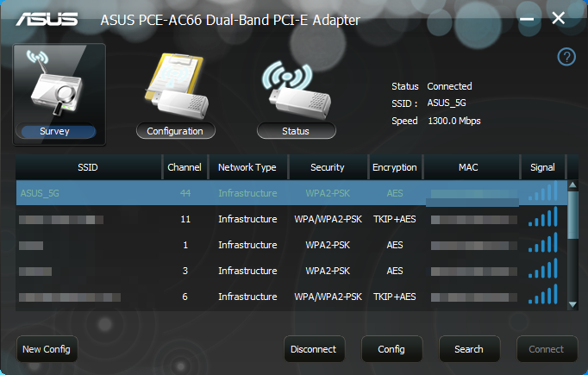588x375 pixels.
Task: Click the ASUS_5G SSID in status panel
Action: [447, 103]
